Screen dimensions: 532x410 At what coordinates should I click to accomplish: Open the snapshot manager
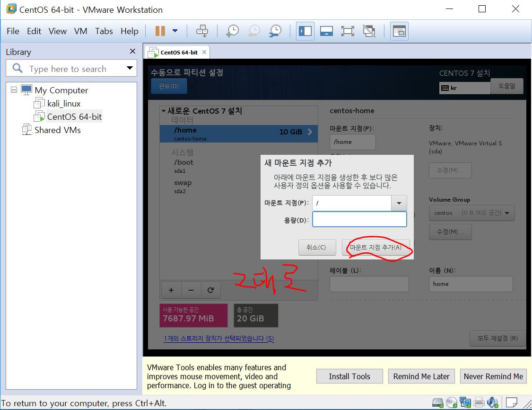click(x=275, y=31)
